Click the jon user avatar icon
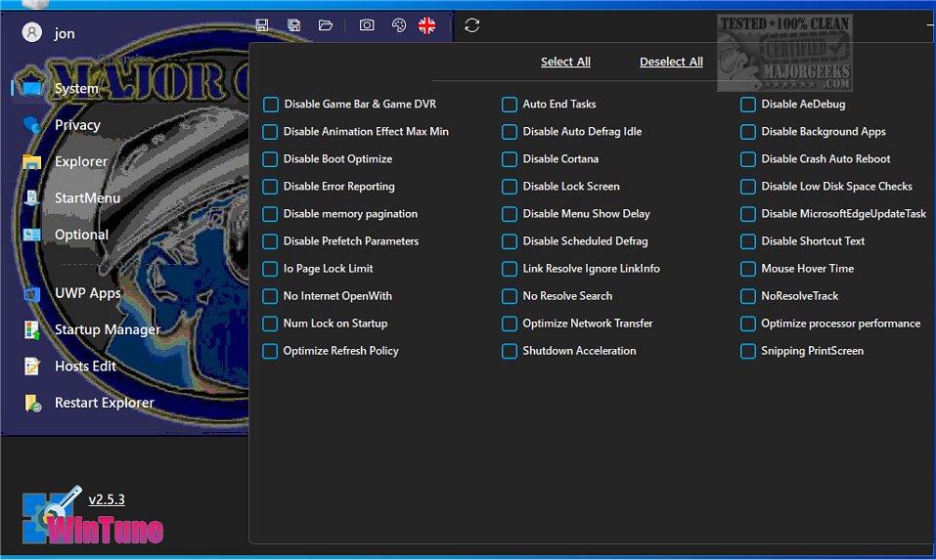Viewport: 936px width, 560px height. click(x=32, y=32)
